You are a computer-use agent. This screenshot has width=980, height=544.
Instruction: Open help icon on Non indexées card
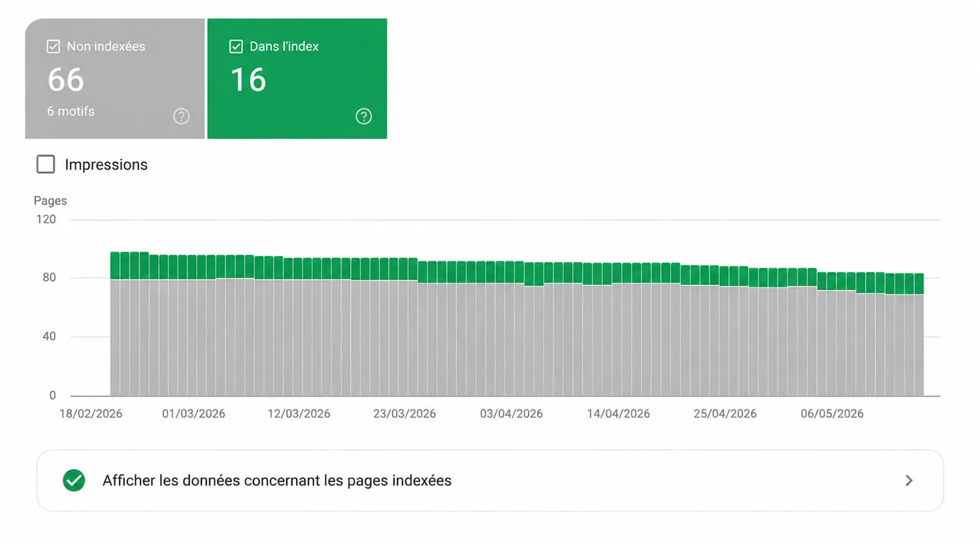pyautogui.click(x=181, y=116)
